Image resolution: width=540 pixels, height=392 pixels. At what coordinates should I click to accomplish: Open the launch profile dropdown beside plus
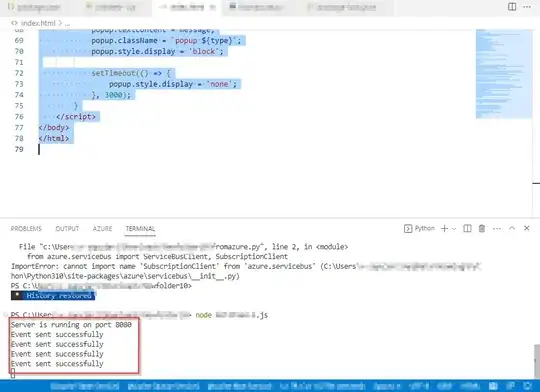(x=454, y=229)
